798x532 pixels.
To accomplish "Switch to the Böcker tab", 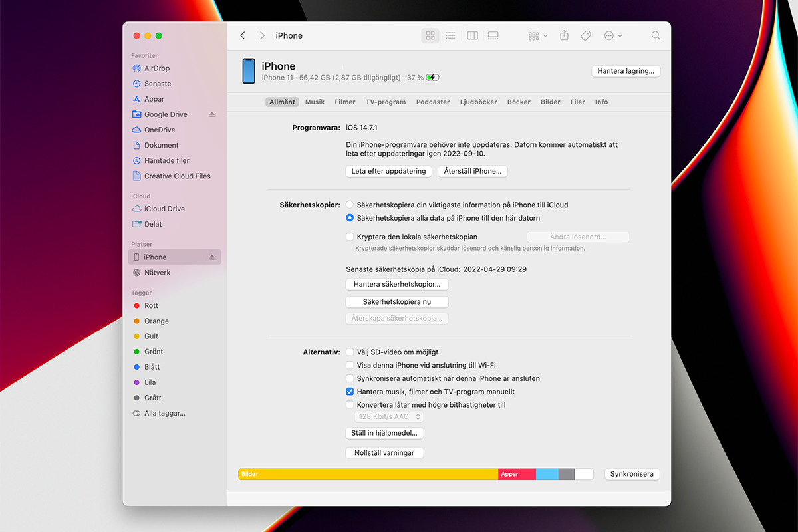I will coord(519,102).
